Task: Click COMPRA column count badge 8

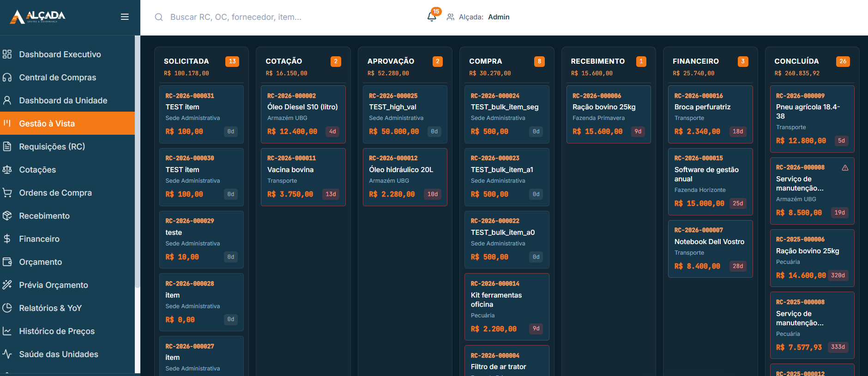Action: 539,61
